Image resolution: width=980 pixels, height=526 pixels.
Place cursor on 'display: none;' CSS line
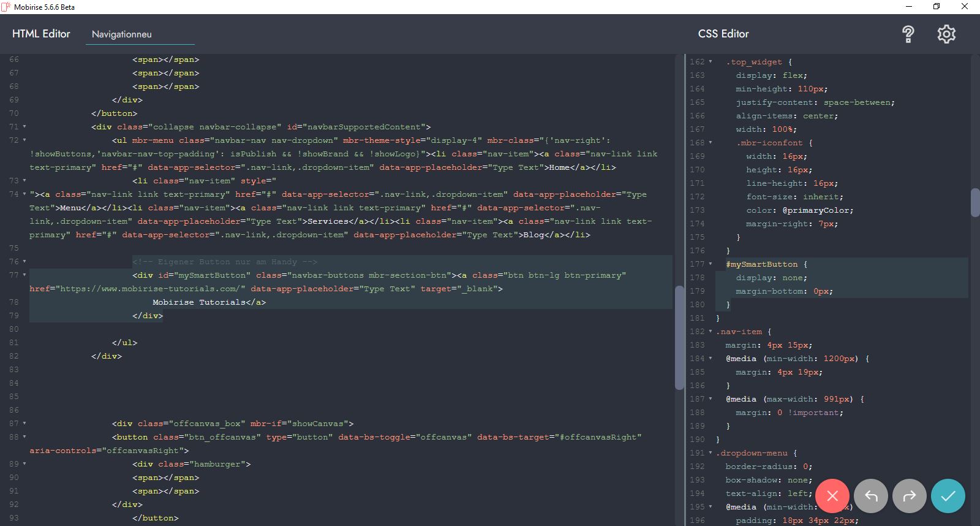[x=771, y=278]
